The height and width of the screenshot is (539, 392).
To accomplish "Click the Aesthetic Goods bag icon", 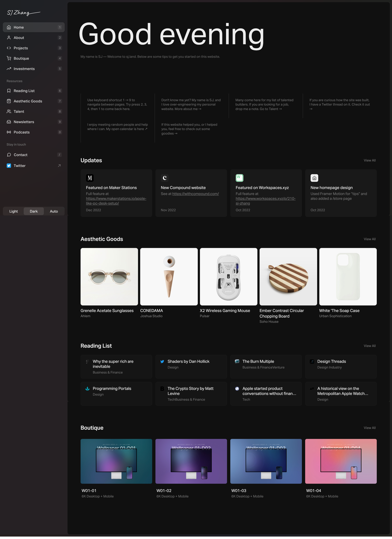I will 9,101.
